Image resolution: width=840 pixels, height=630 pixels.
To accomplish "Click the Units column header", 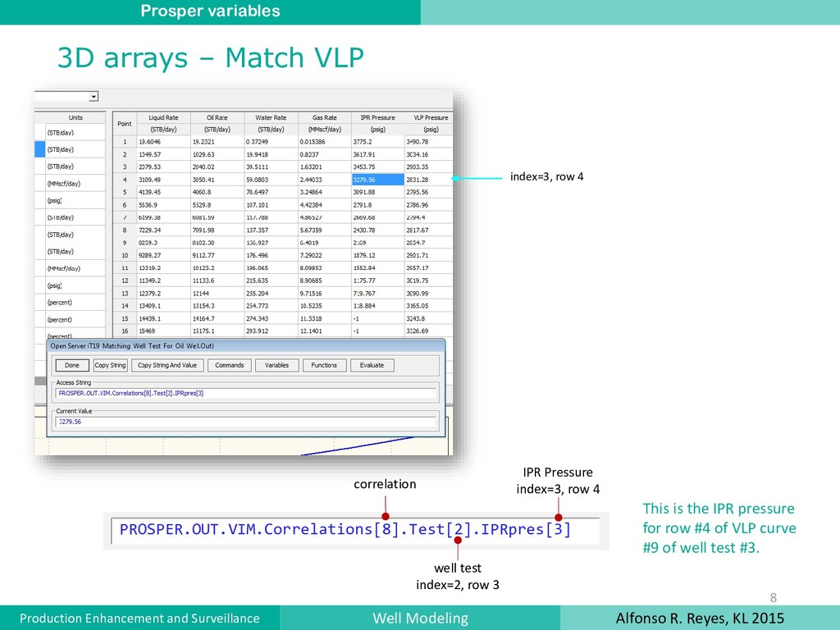I will point(75,118).
